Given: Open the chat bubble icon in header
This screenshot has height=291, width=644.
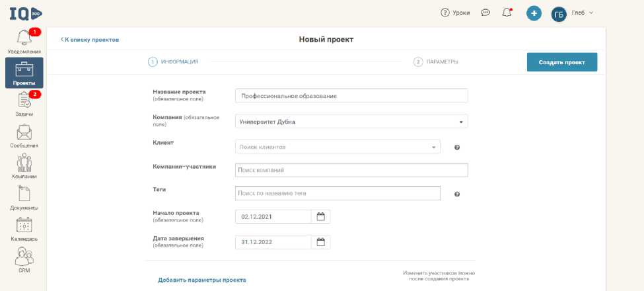Looking at the screenshot, I should 485,13.
